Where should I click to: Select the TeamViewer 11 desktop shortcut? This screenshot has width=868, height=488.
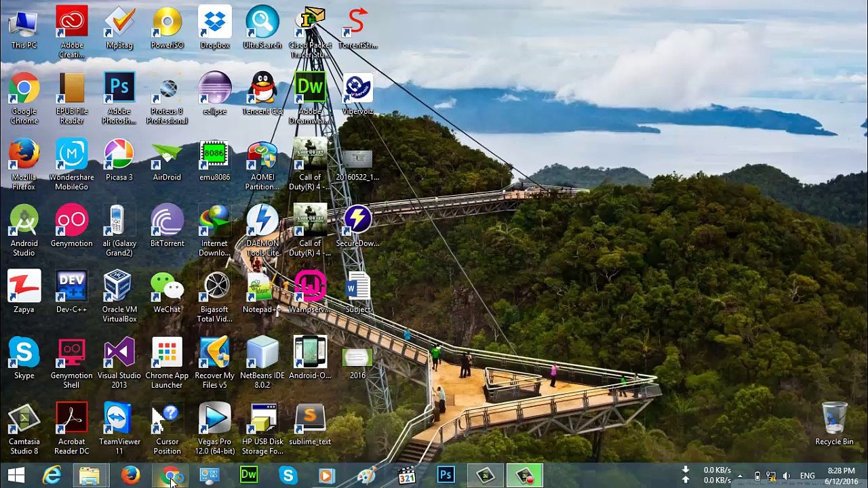point(119,429)
